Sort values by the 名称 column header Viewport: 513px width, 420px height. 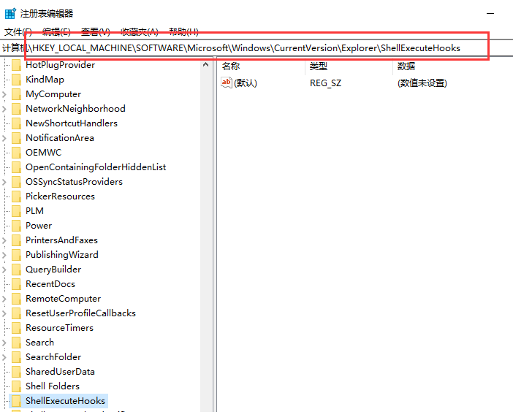click(231, 66)
